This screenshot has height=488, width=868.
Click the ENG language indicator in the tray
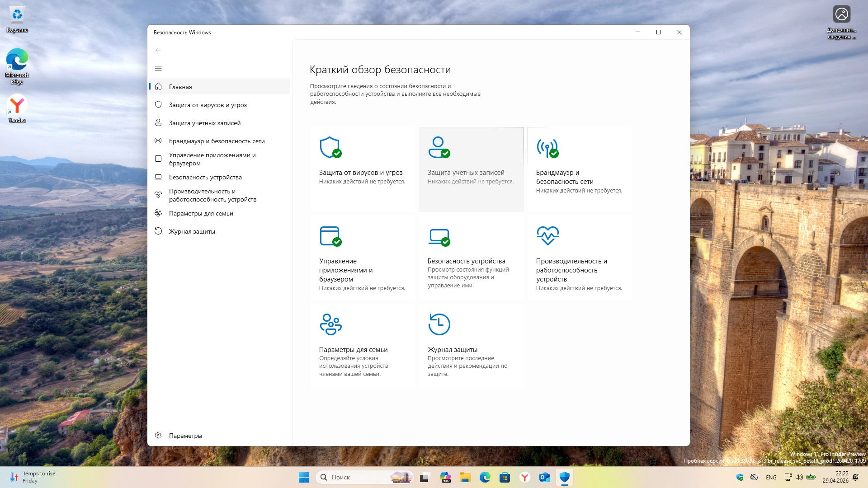pyautogui.click(x=771, y=477)
